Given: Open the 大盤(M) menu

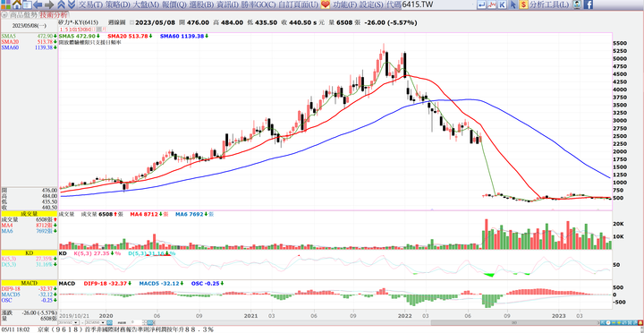Looking at the screenshot, I should point(146,5).
